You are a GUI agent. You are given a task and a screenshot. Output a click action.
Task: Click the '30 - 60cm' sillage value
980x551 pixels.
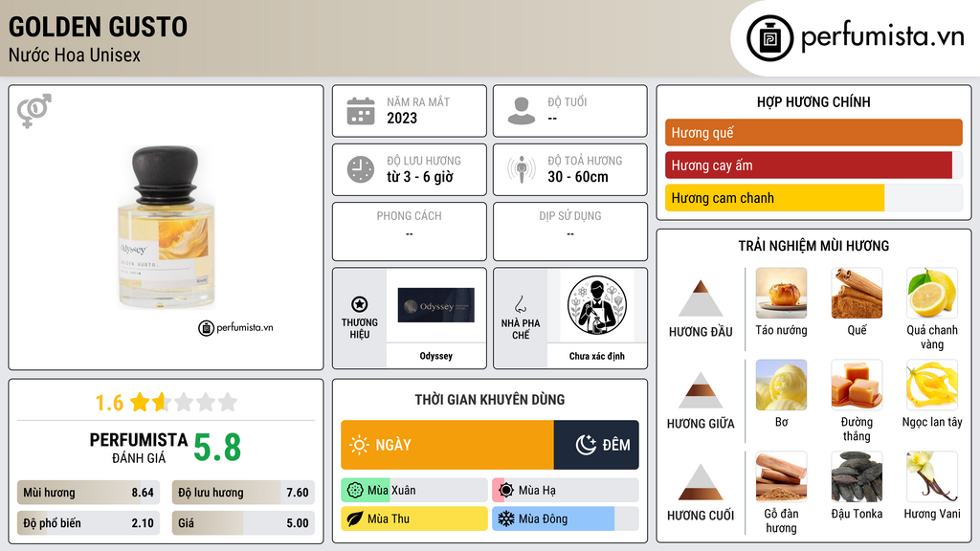tap(578, 177)
